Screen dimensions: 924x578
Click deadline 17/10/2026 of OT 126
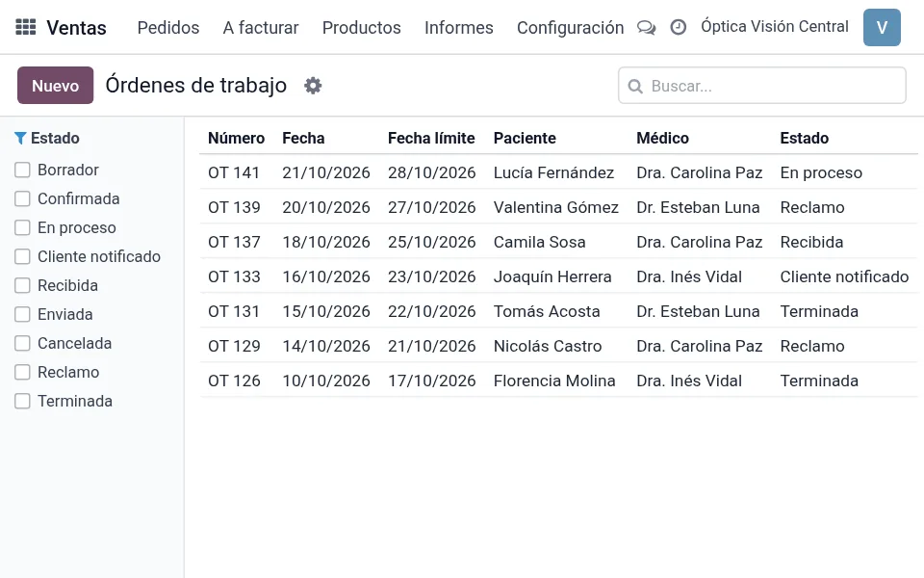[x=431, y=381]
